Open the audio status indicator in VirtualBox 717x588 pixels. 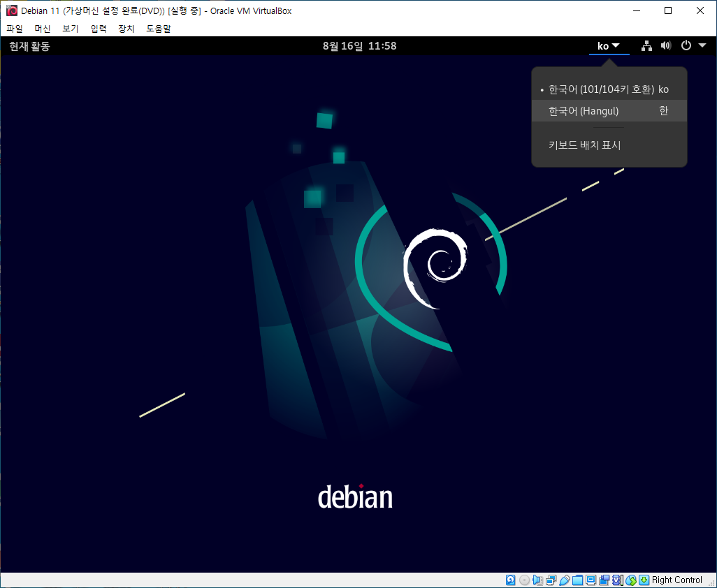(537, 580)
